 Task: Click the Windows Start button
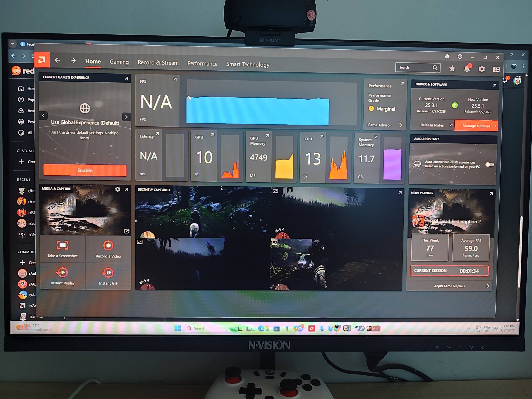pos(178,328)
